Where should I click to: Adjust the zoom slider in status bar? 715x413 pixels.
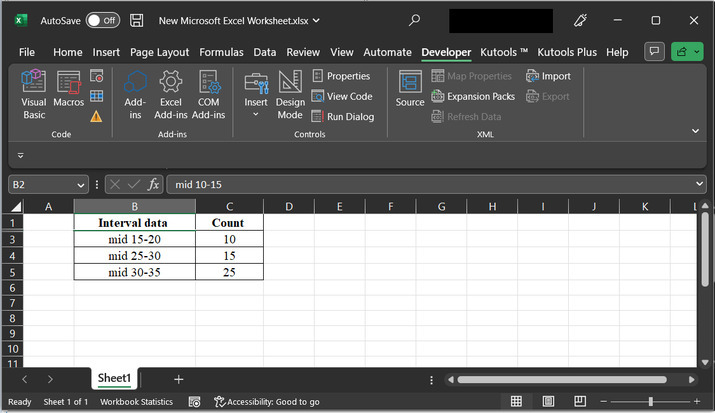(651, 401)
